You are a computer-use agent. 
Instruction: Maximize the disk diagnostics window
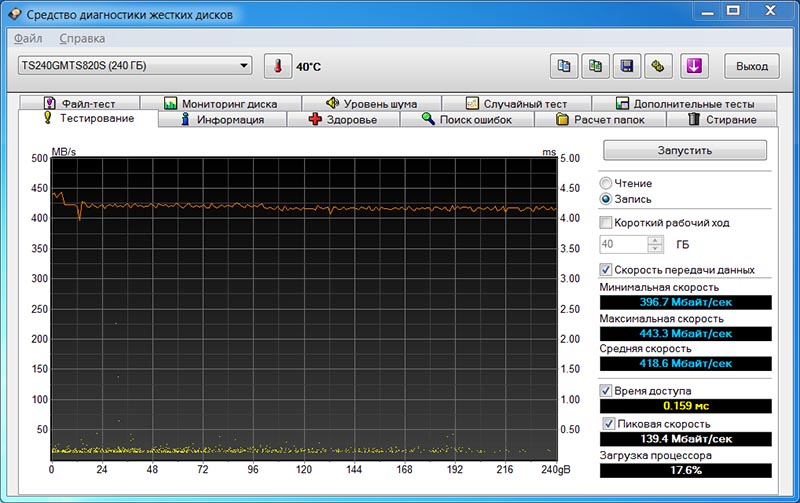point(733,10)
